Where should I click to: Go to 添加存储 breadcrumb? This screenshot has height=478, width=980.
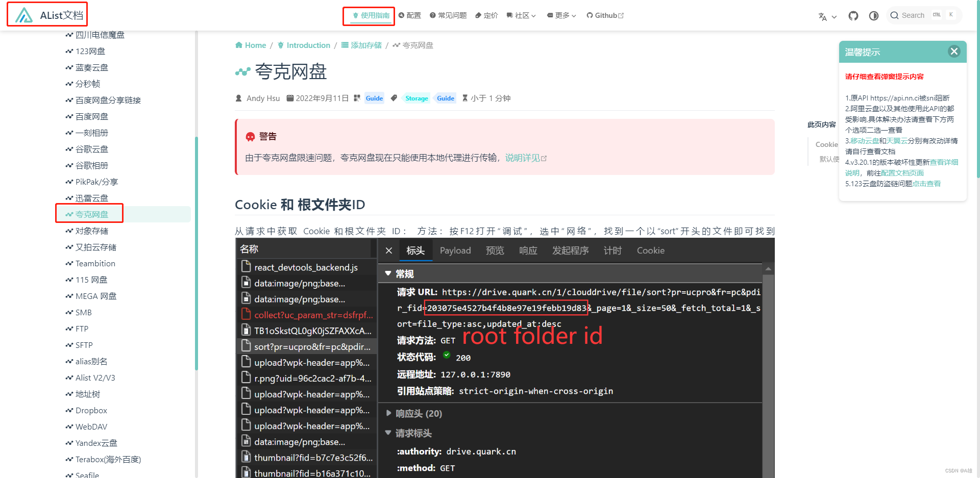tap(361, 45)
